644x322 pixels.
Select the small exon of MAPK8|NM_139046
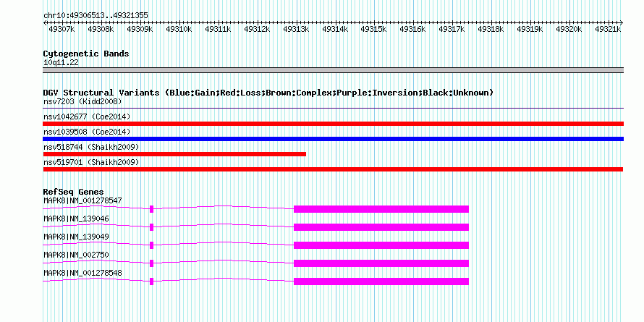(x=151, y=227)
